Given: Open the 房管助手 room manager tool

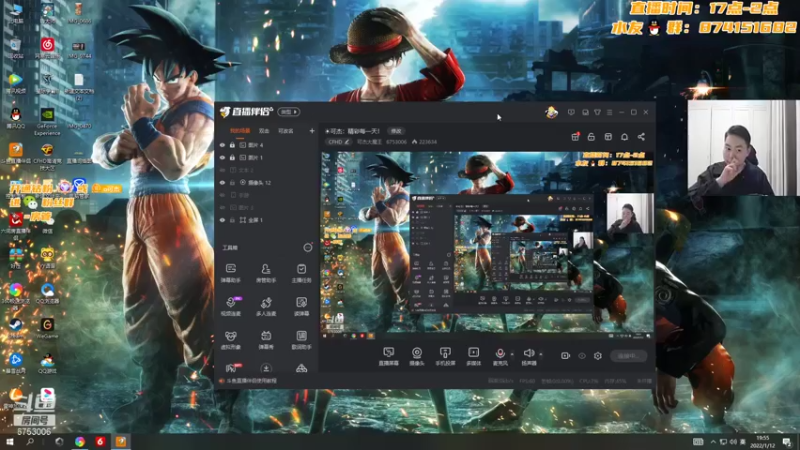Looking at the screenshot, I should click(x=266, y=273).
